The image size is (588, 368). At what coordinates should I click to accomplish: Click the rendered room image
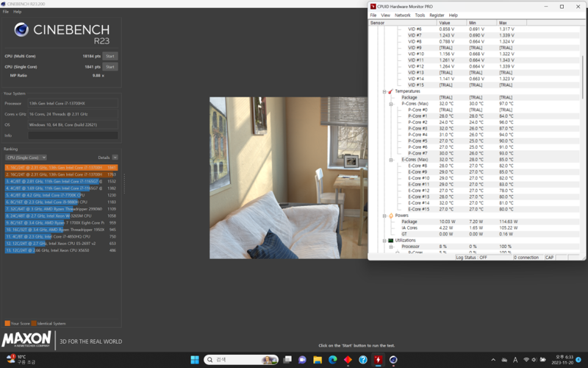pos(288,178)
